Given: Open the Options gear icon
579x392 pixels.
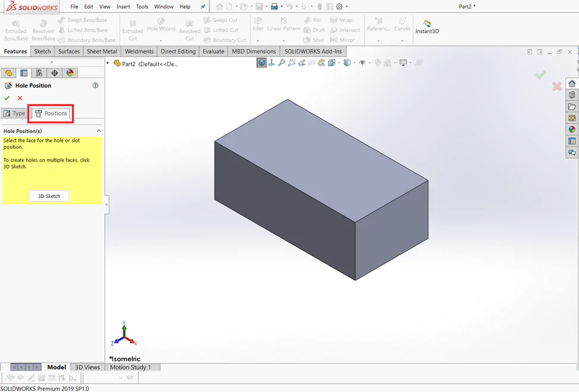Looking at the screenshot, I should [x=339, y=7].
